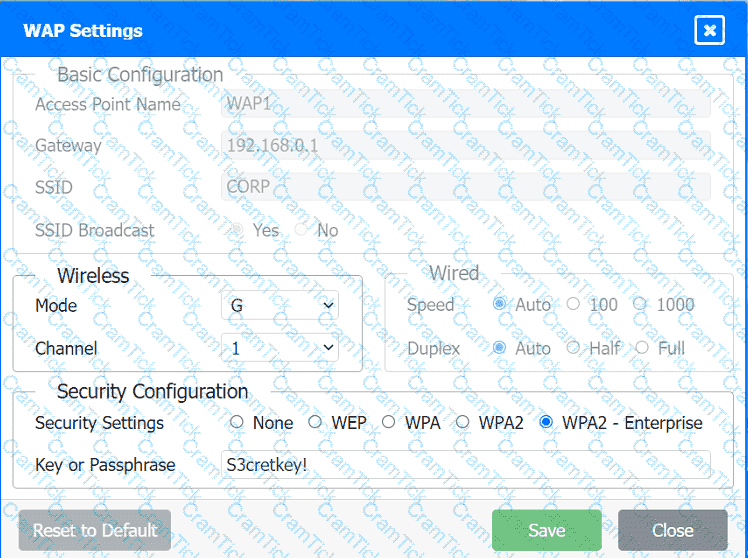Viewport: 748px width, 558px height.
Task: Expand the Channel dropdown
Action: [x=279, y=348]
